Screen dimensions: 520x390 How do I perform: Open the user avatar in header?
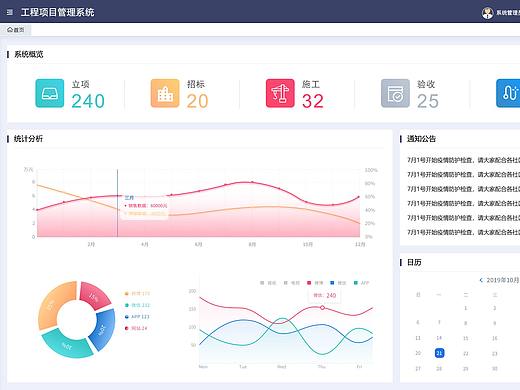coord(487,13)
